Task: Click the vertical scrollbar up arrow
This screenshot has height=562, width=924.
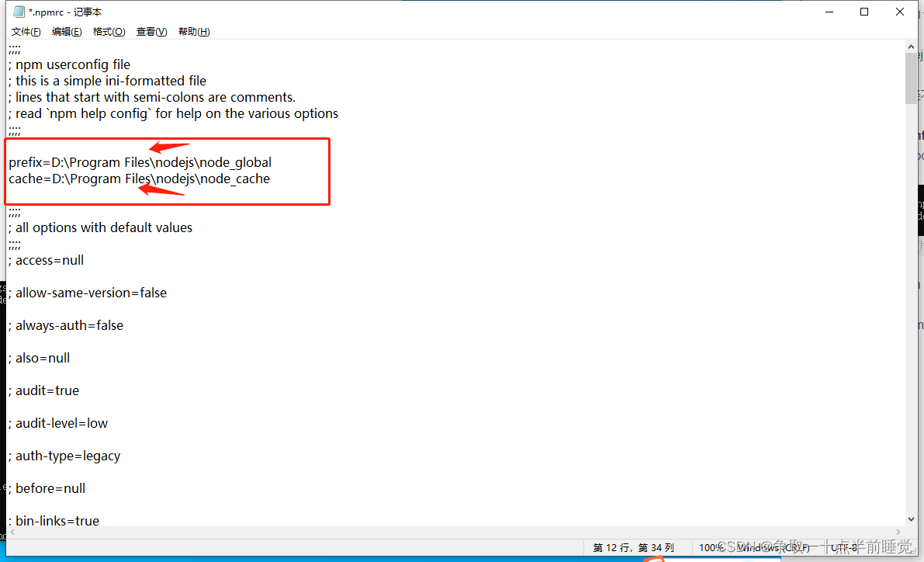Action: 911,45
